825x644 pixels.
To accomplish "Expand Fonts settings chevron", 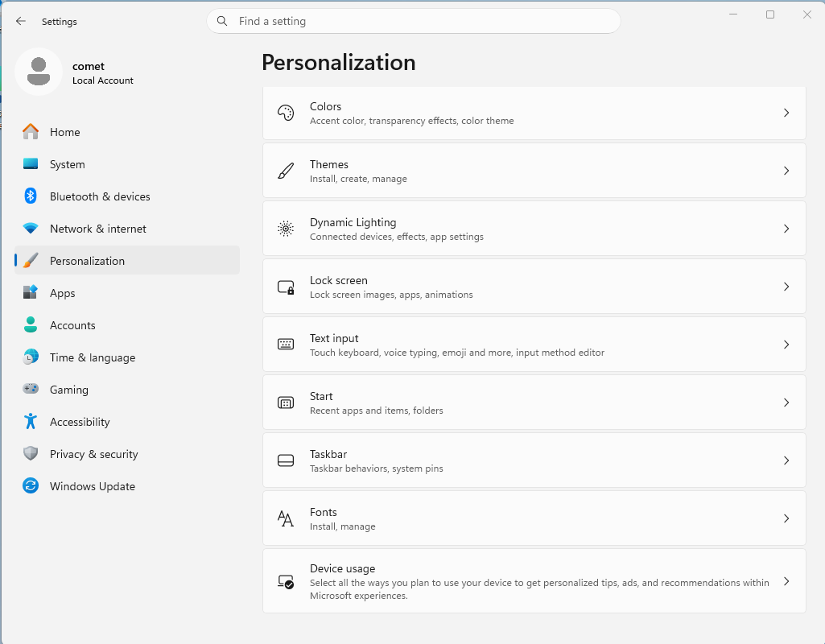I will 786,518.
